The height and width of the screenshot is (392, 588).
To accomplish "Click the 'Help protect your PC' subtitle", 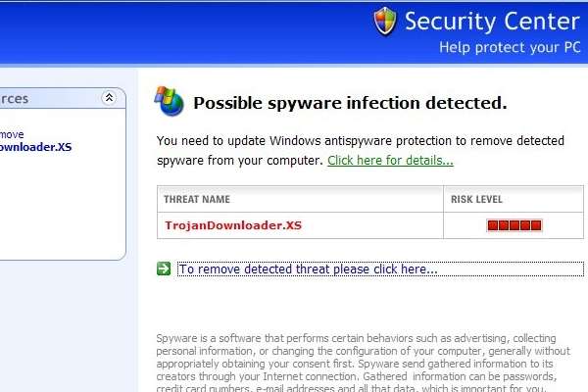I will tap(509, 46).
